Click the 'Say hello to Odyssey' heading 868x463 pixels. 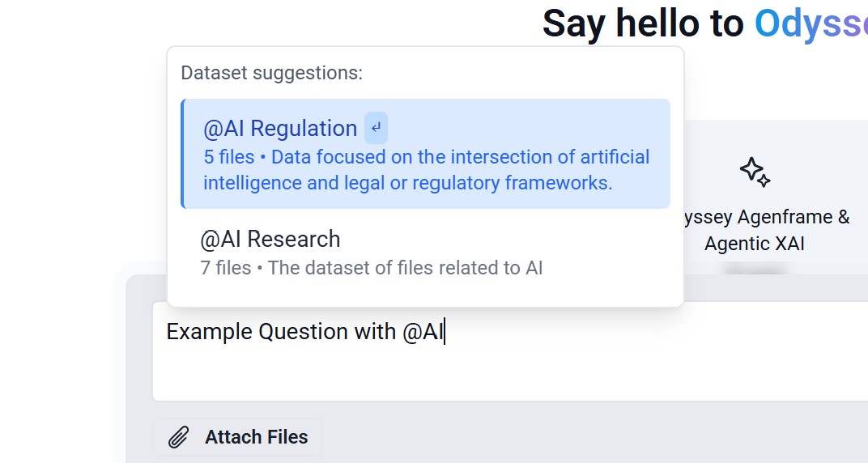pos(704,23)
